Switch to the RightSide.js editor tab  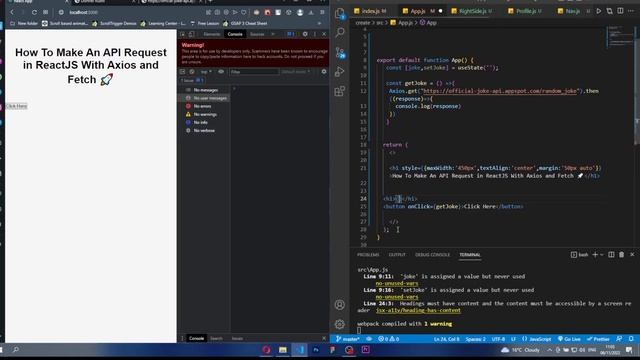click(x=472, y=11)
